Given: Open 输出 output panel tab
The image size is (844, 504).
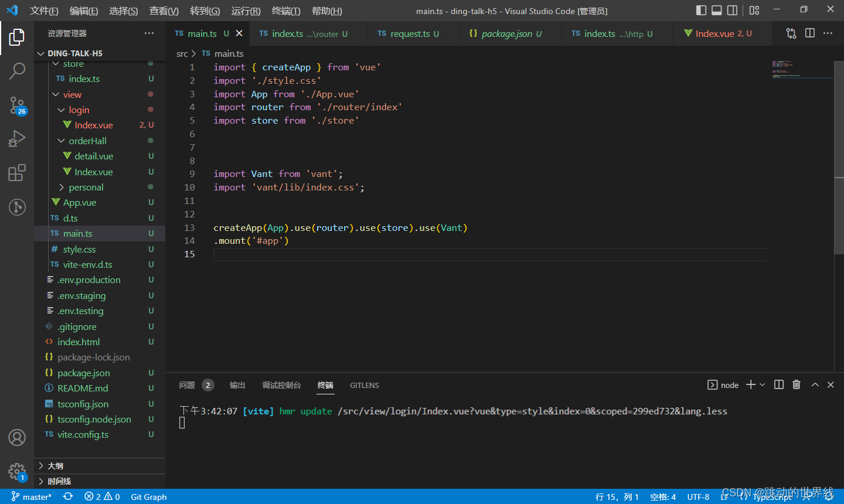Looking at the screenshot, I should coord(237,385).
